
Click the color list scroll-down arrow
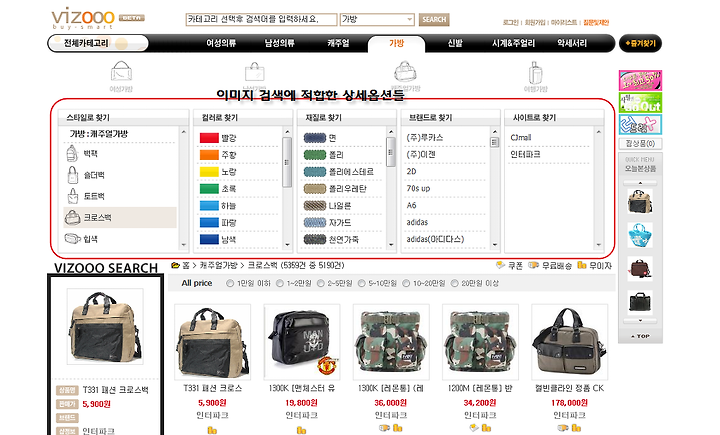click(x=287, y=245)
